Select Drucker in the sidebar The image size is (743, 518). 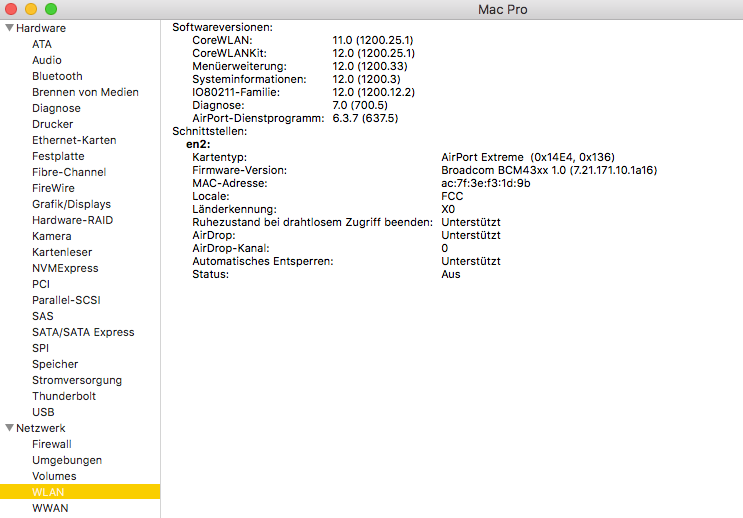tap(53, 124)
